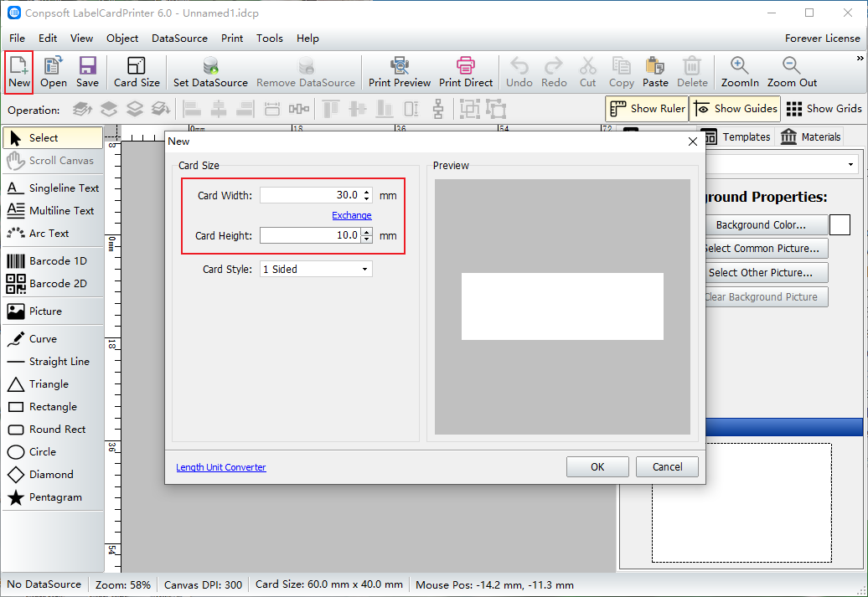This screenshot has width=868, height=597.
Task: Switch to the Templates tab
Action: pos(738,136)
